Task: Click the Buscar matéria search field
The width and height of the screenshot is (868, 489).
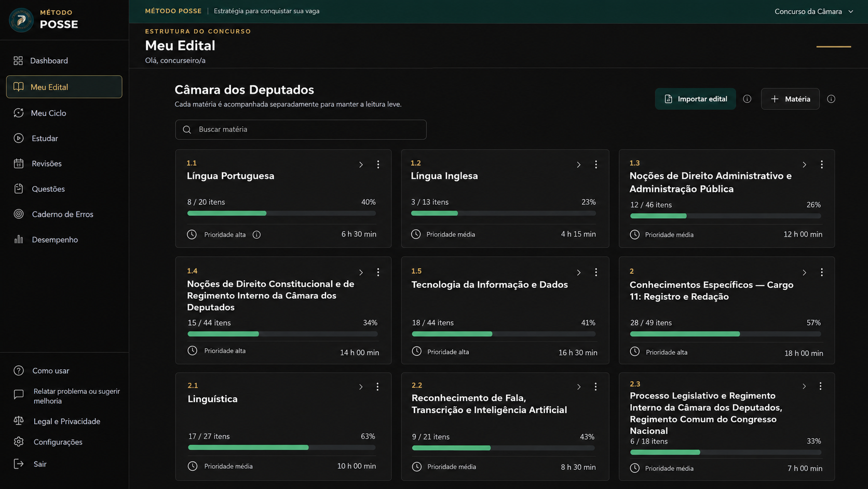Action: 301,129
